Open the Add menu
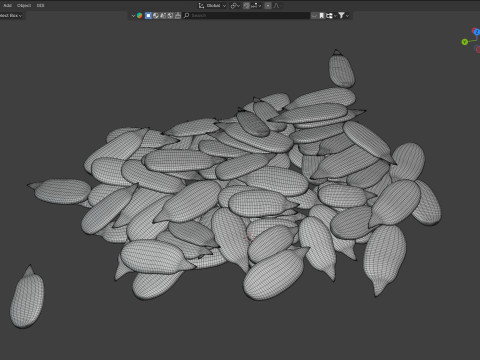The height and width of the screenshot is (360, 480). [7, 5]
